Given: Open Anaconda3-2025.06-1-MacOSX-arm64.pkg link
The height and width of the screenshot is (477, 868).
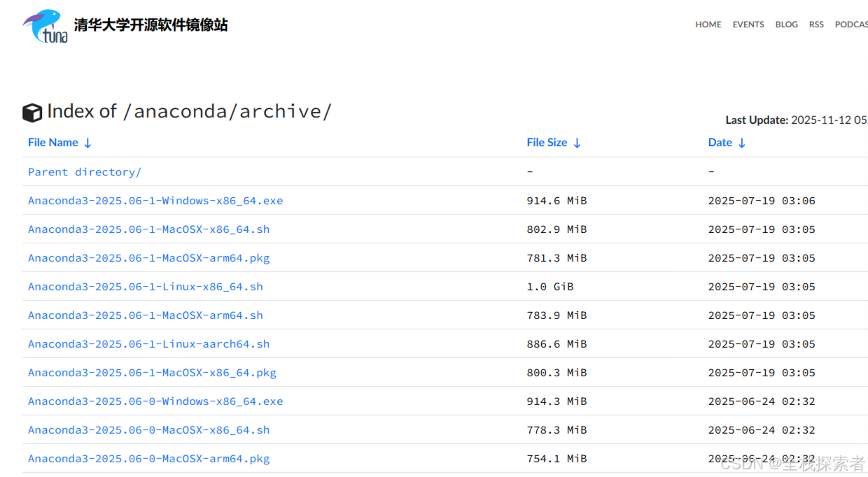Looking at the screenshot, I should tap(148, 258).
